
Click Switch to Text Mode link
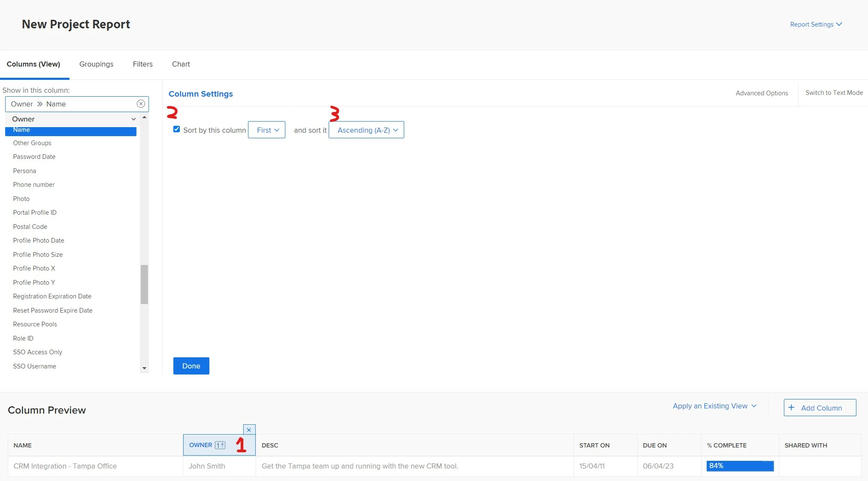[834, 93]
